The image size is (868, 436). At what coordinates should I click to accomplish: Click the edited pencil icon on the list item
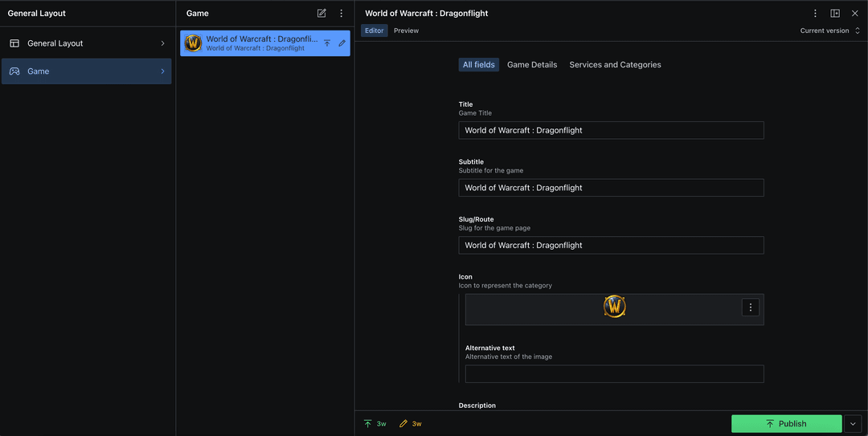point(342,43)
